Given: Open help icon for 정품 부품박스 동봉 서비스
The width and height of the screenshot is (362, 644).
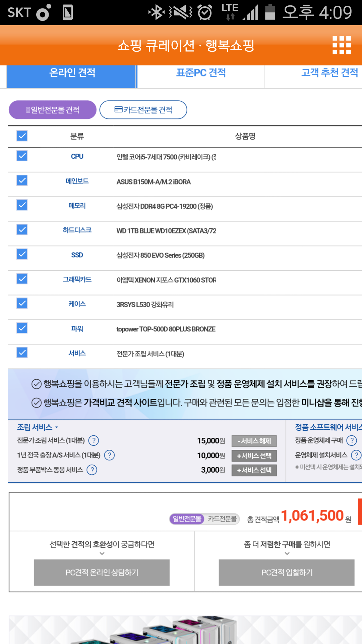Looking at the screenshot, I should click(x=92, y=470).
